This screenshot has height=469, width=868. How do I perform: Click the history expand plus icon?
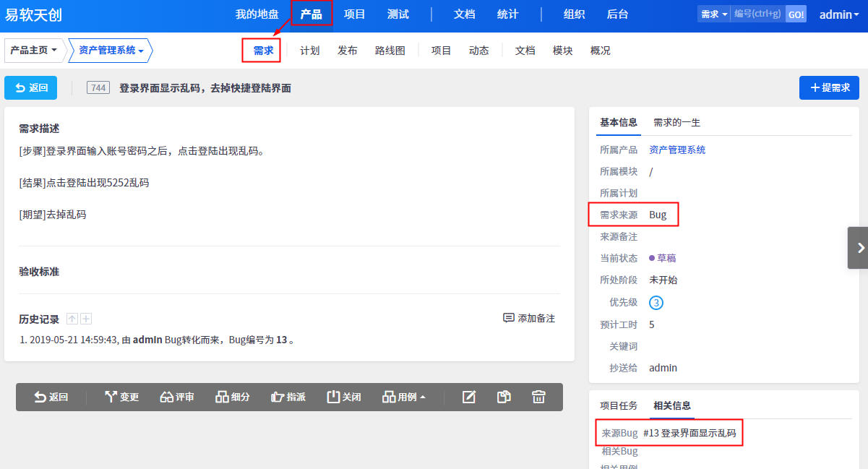[x=86, y=319]
